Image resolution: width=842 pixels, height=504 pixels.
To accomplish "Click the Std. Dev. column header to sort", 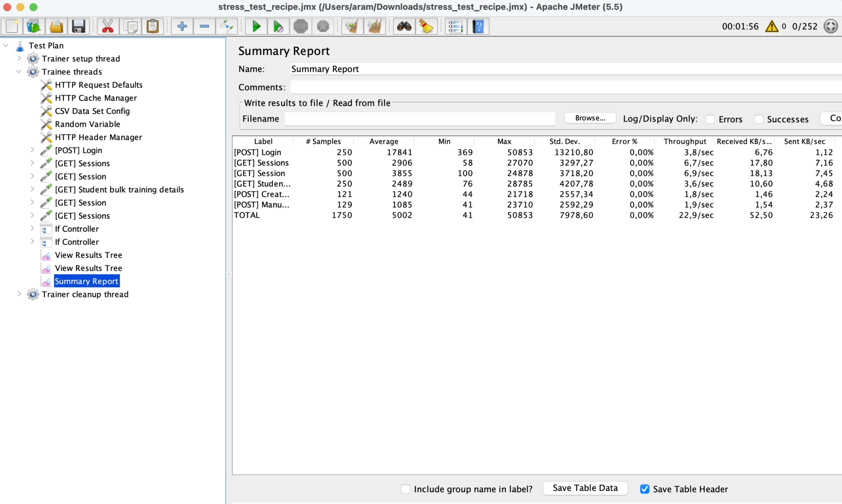I will (564, 141).
